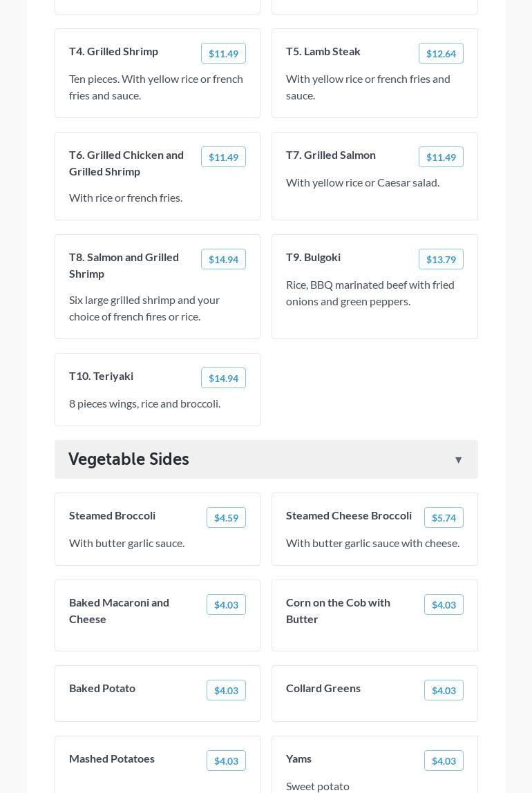Image resolution: width=532 pixels, height=793 pixels.
Task: Add T10 Teriyaki at $14.94
Action: point(223,379)
